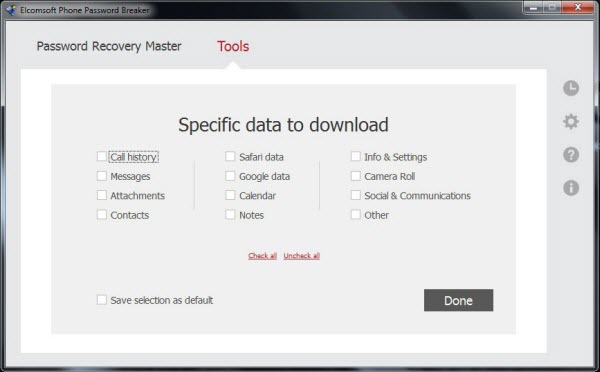Toggle the Notes checkbox
Viewport: 600px width, 372px height.
[230, 214]
